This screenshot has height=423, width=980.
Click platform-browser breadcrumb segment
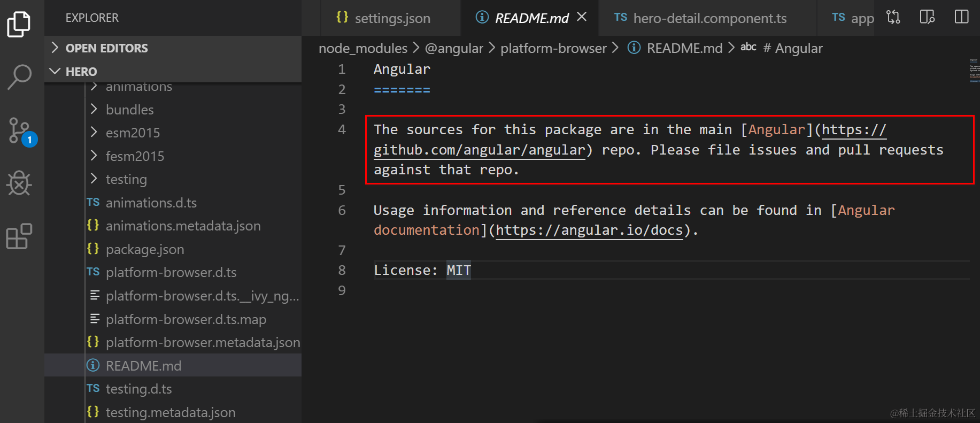tap(553, 48)
